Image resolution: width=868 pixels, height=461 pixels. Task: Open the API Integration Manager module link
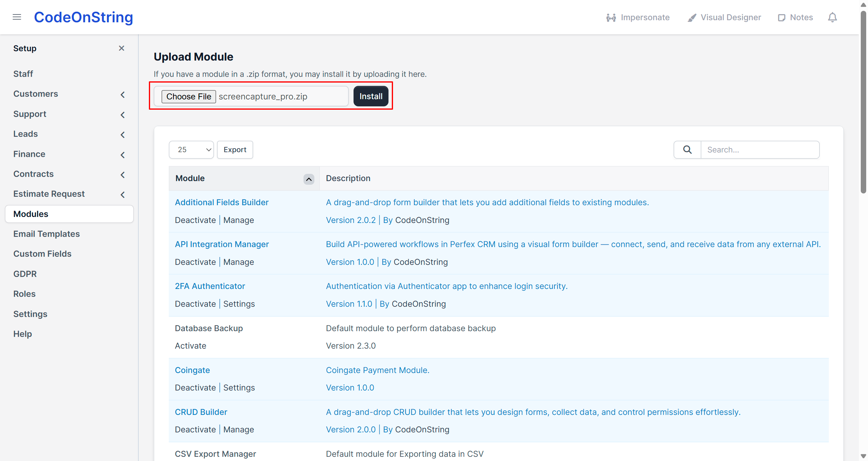[222, 244]
